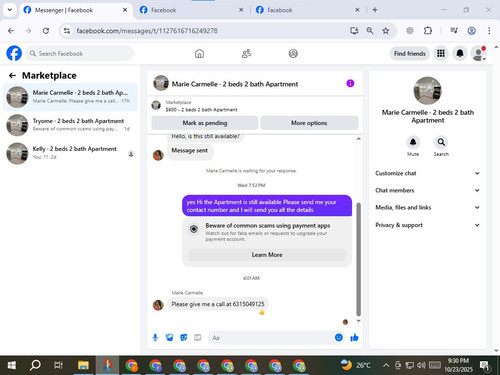Open Task View on taskbar
This screenshot has height=375, width=500.
(59, 365)
